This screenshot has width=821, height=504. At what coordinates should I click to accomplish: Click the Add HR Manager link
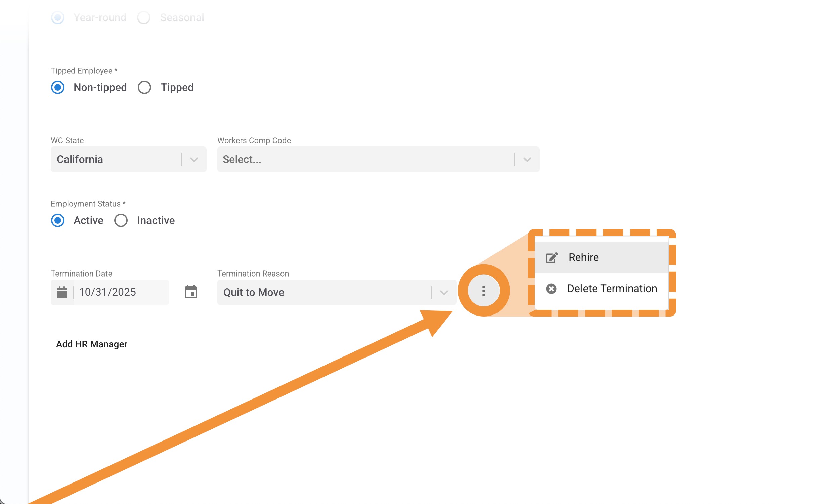click(x=91, y=344)
